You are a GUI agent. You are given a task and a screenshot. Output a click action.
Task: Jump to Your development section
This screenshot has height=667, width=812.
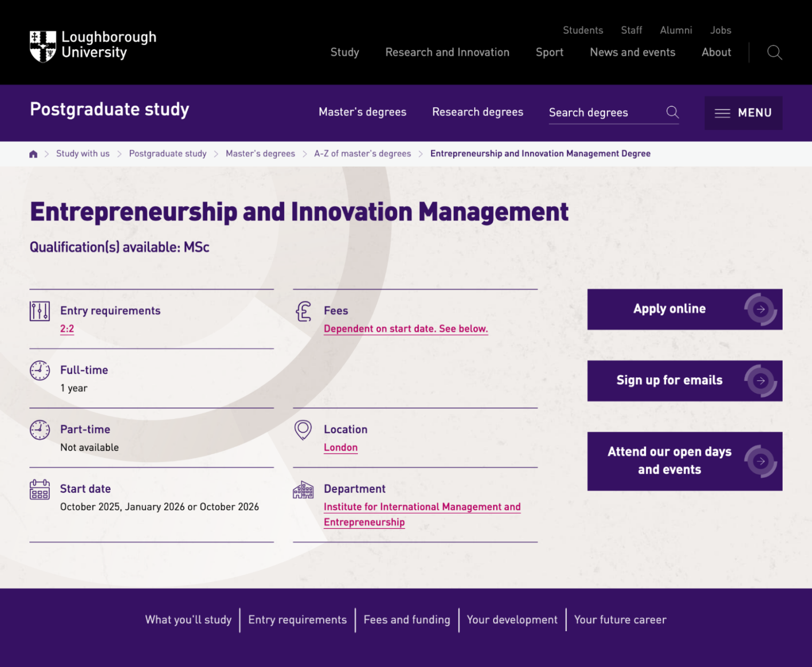512,620
